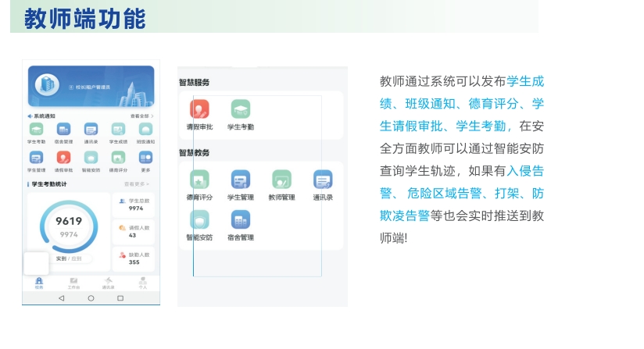The width and height of the screenshot is (644, 349).
Task: Switch to the 通讯录 bottom tab
Action: [x=109, y=283]
